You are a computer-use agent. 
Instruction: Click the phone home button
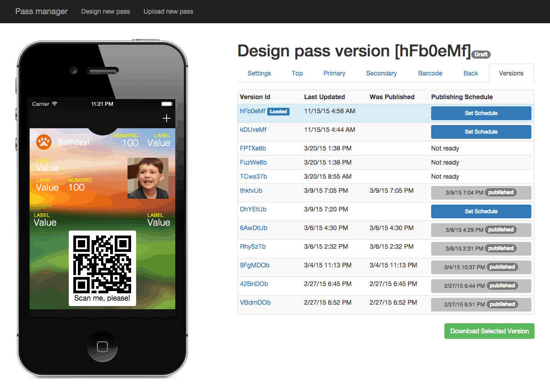click(102, 347)
